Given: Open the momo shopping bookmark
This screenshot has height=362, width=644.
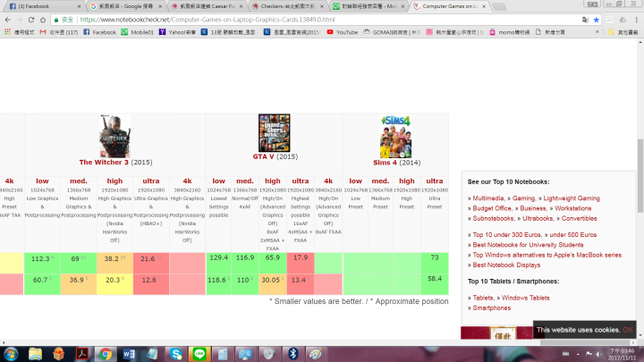Looking at the screenshot, I should pyautogui.click(x=509, y=32).
